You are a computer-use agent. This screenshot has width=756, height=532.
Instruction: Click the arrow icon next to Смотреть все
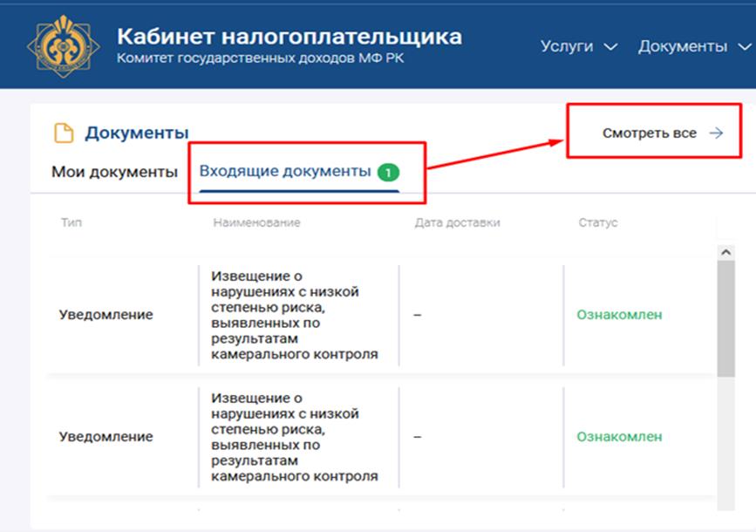(x=716, y=133)
